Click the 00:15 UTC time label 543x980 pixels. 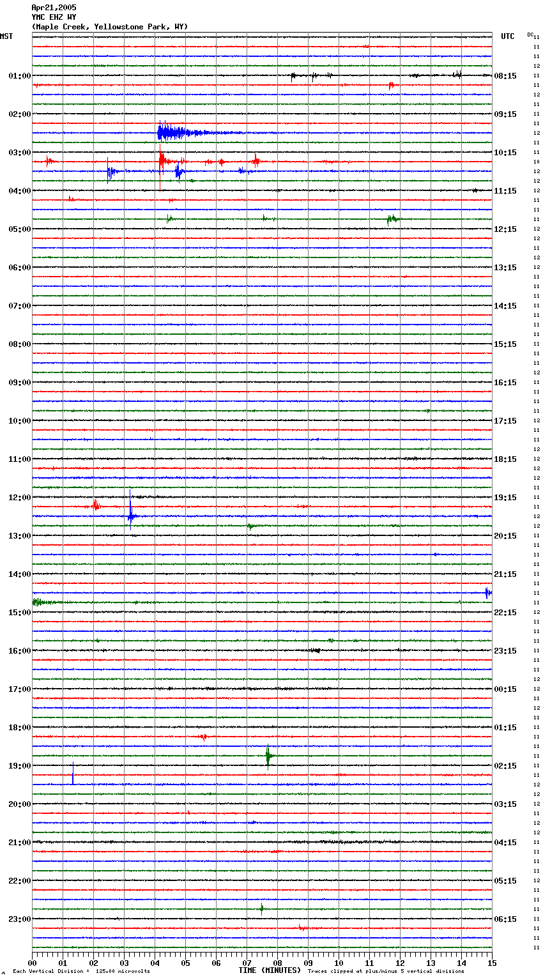505,689
